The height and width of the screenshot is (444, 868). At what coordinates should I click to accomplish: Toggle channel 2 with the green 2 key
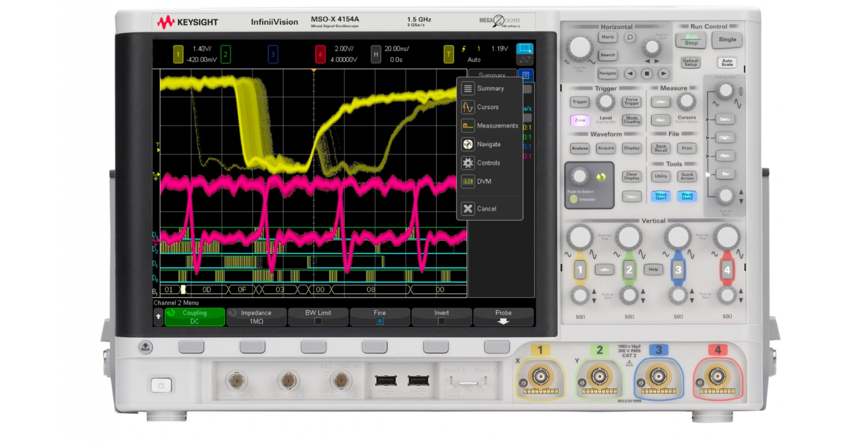(629, 269)
